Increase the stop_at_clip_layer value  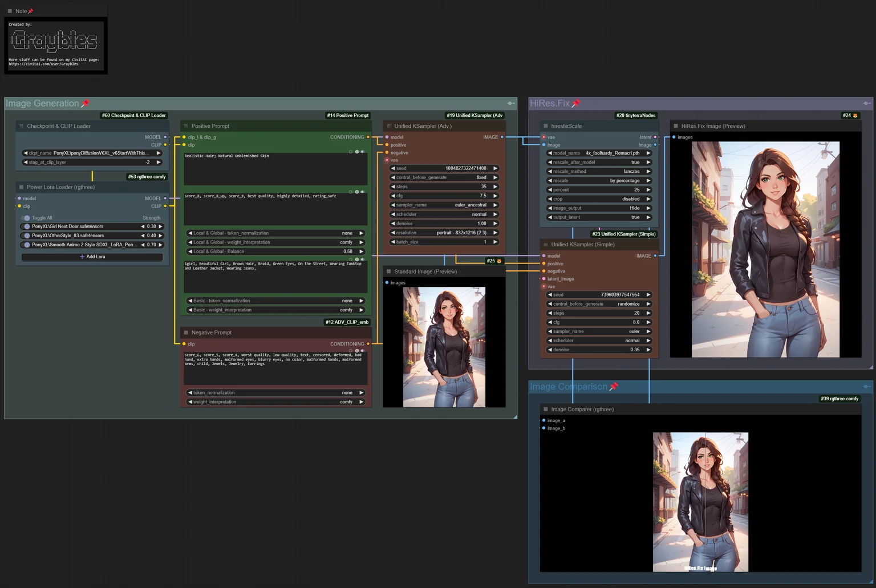pyautogui.click(x=159, y=163)
